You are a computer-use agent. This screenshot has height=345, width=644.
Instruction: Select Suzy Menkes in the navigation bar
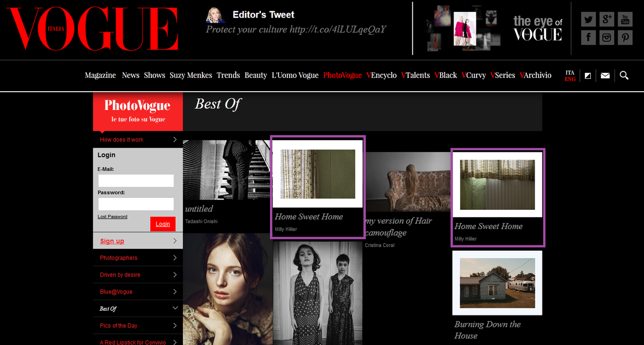click(191, 75)
